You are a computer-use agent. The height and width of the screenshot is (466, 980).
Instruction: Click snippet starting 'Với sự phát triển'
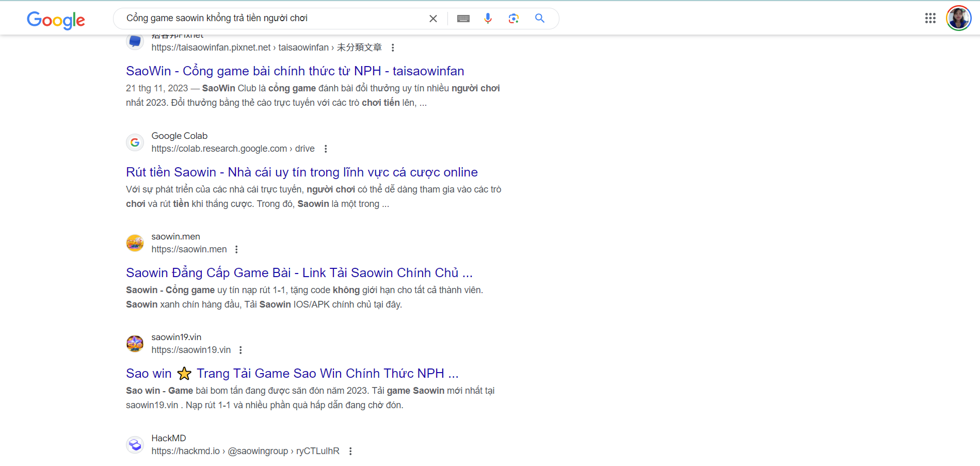point(314,197)
